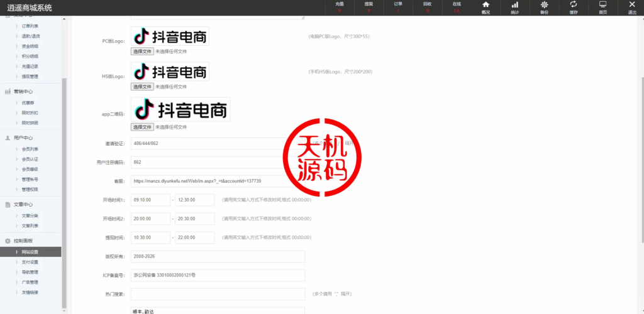Select 会员列表 in the sidebar

[x=30, y=149]
